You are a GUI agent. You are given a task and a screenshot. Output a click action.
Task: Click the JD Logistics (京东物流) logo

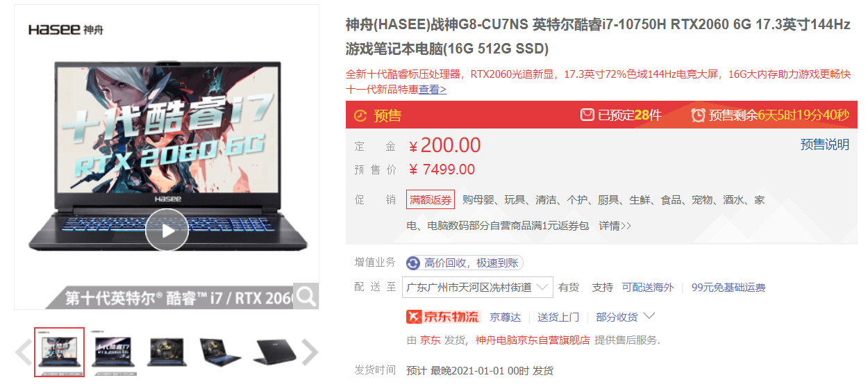click(443, 317)
